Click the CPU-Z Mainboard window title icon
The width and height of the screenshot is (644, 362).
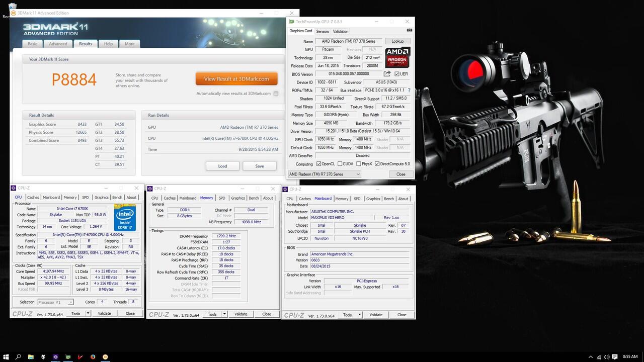click(286, 190)
